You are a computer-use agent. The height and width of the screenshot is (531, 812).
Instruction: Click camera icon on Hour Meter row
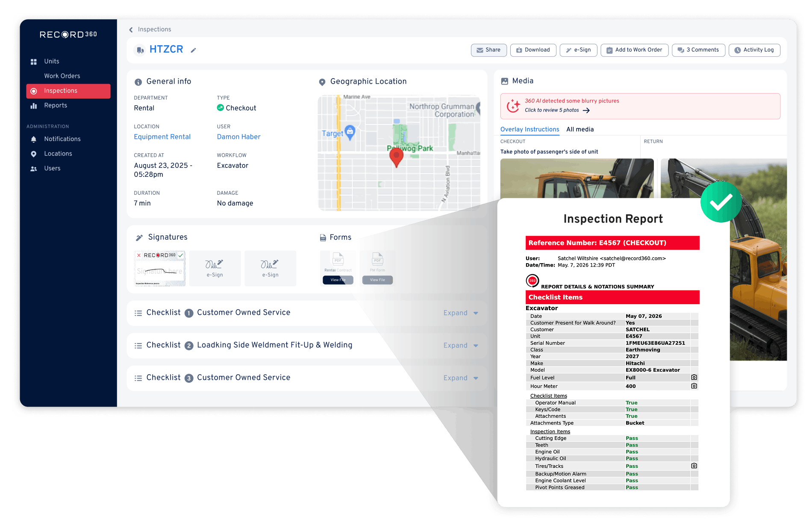click(694, 386)
